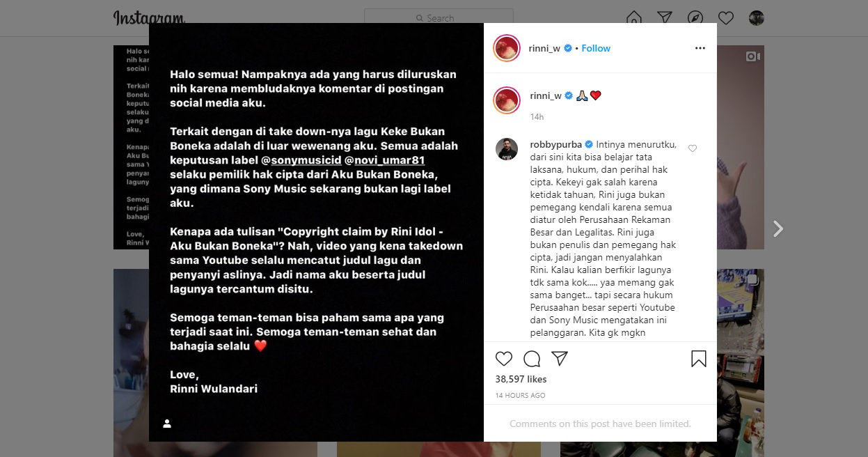Open Explore compass icon
The image size is (868, 457).
(x=695, y=18)
